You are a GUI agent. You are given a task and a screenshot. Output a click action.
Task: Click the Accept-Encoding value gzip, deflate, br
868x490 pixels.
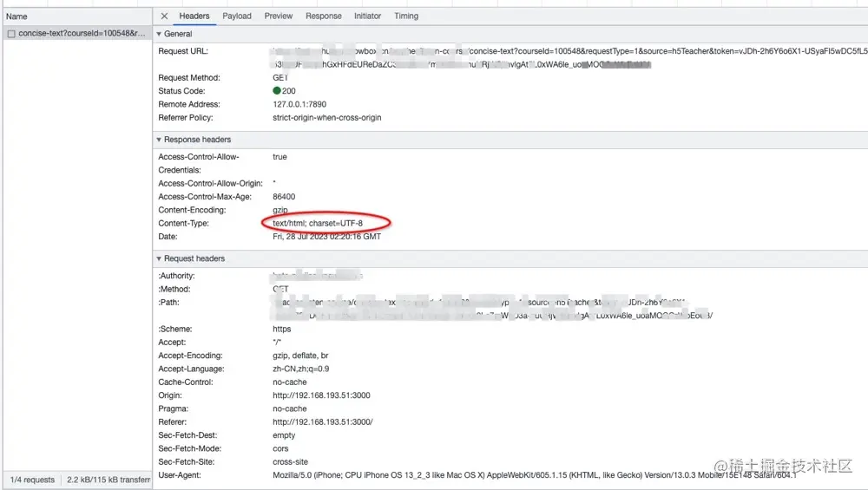[x=300, y=356]
